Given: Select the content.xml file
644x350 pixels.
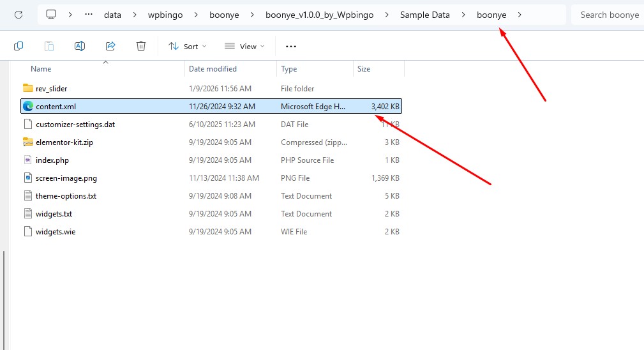Looking at the screenshot, I should point(56,107).
